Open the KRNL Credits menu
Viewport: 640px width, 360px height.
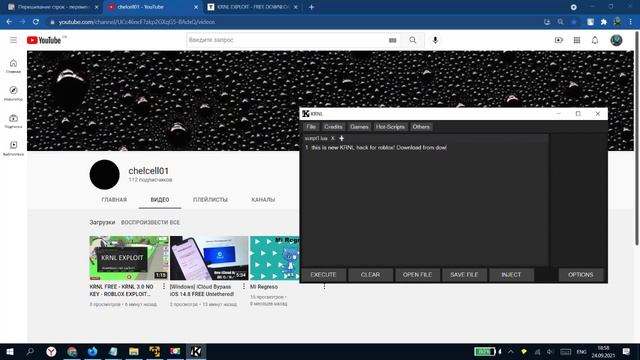point(333,127)
